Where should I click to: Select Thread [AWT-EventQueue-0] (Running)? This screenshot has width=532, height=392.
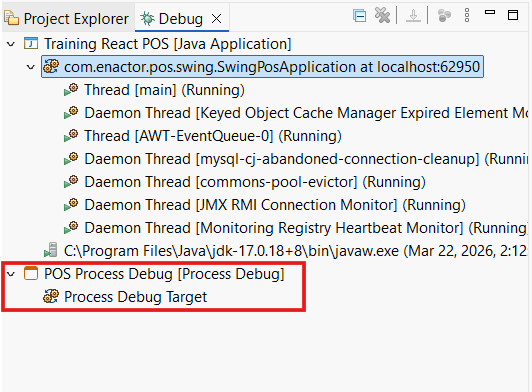pyautogui.click(x=213, y=136)
